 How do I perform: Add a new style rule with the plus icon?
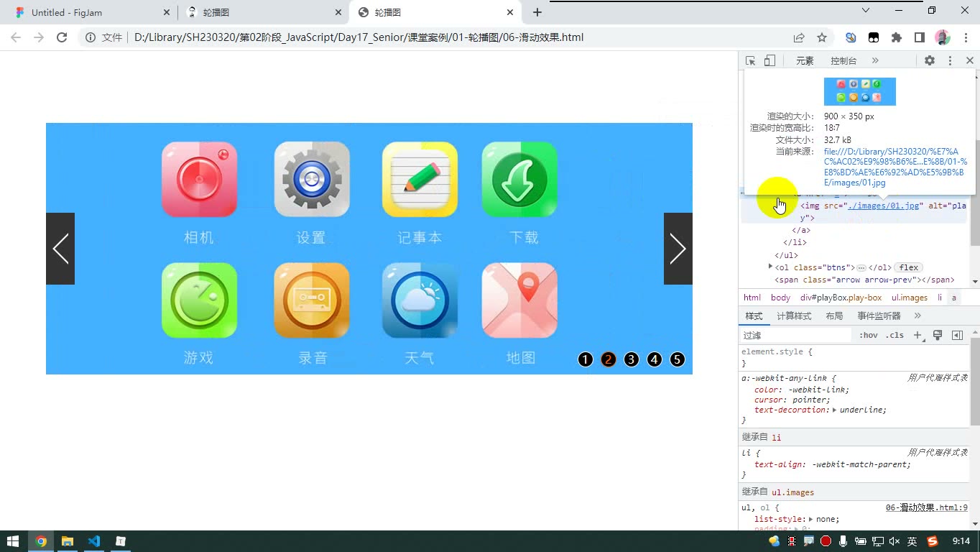pyautogui.click(x=917, y=336)
